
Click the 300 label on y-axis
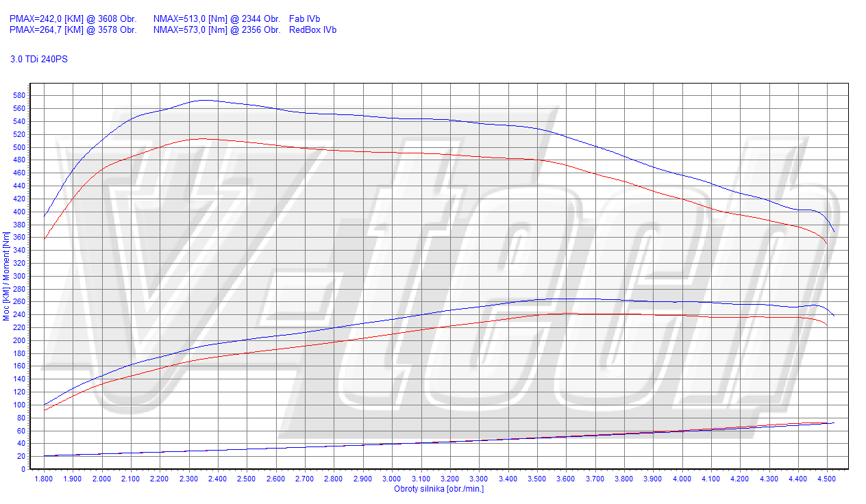pyautogui.click(x=18, y=277)
